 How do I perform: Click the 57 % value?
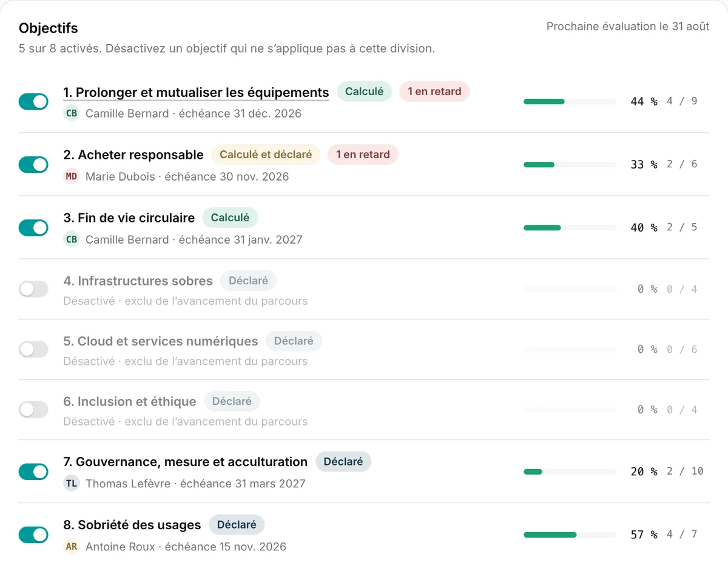(x=644, y=534)
